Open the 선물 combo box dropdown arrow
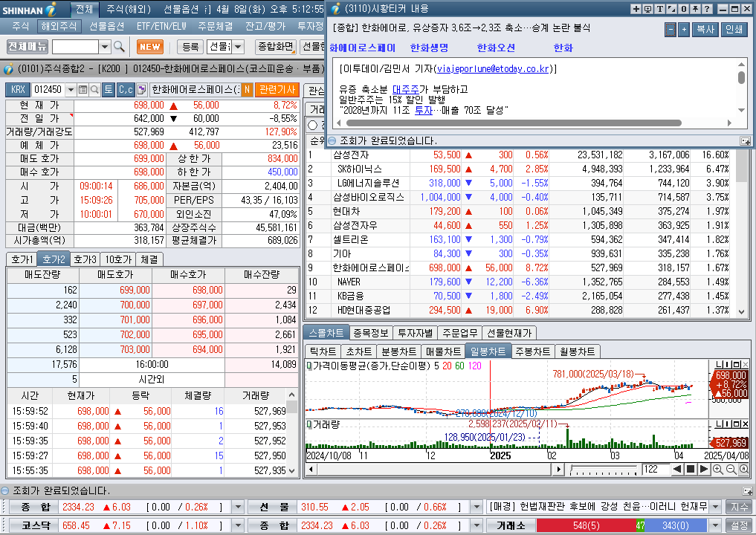The height and width of the screenshot is (535, 756). [238, 47]
